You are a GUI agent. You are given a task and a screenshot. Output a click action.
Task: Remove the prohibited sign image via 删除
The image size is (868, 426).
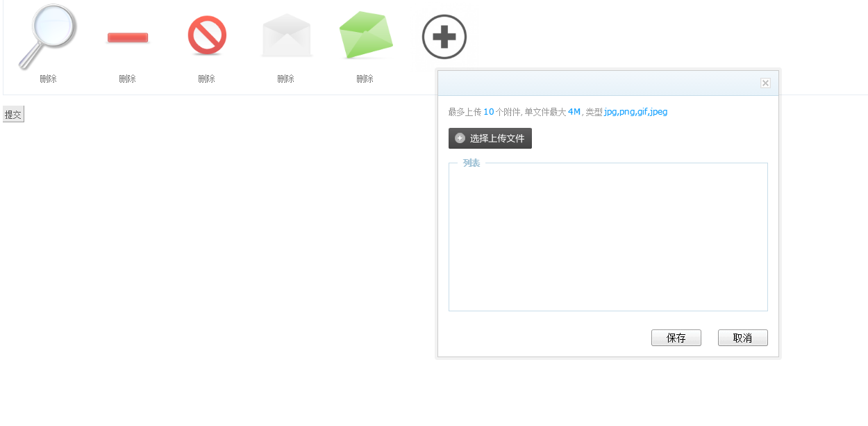[206, 79]
